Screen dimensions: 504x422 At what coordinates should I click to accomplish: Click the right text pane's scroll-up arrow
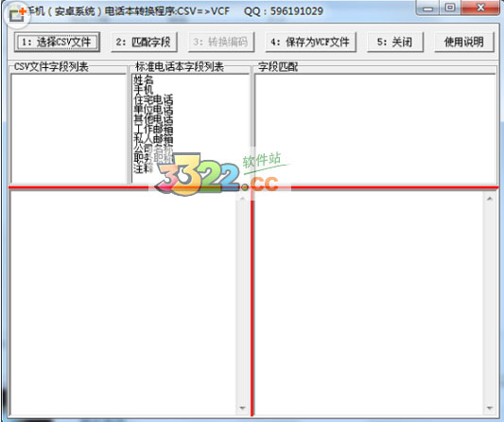click(x=490, y=199)
